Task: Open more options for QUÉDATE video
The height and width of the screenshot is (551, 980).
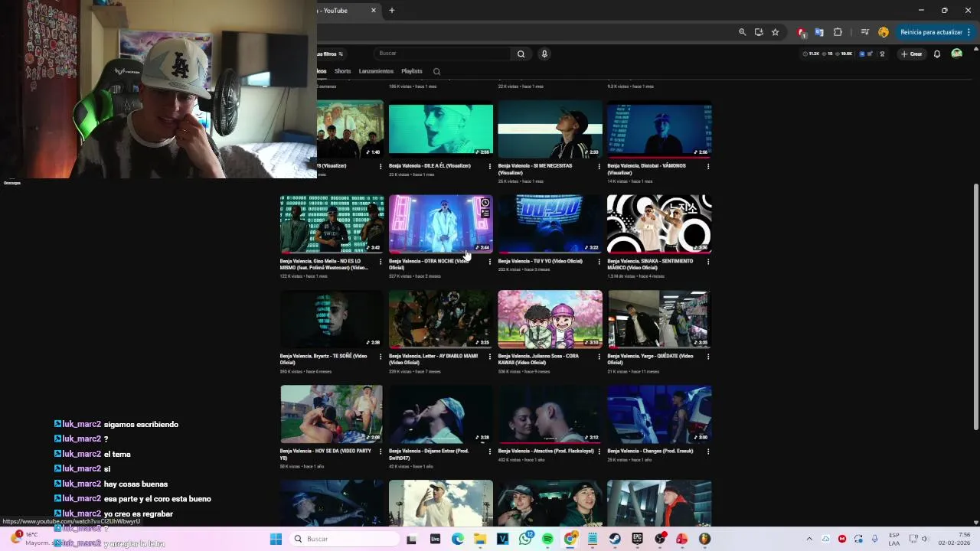Action: click(707, 357)
